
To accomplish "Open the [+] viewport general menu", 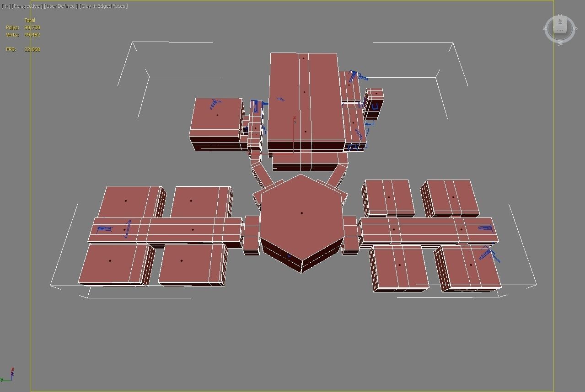I will coord(6,6).
